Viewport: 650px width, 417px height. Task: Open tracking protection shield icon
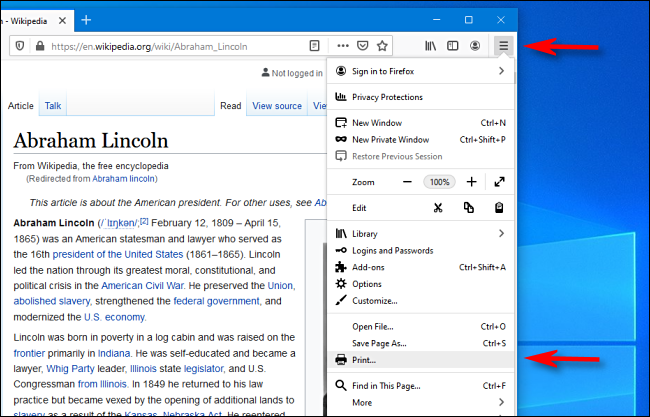(x=19, y=46)
